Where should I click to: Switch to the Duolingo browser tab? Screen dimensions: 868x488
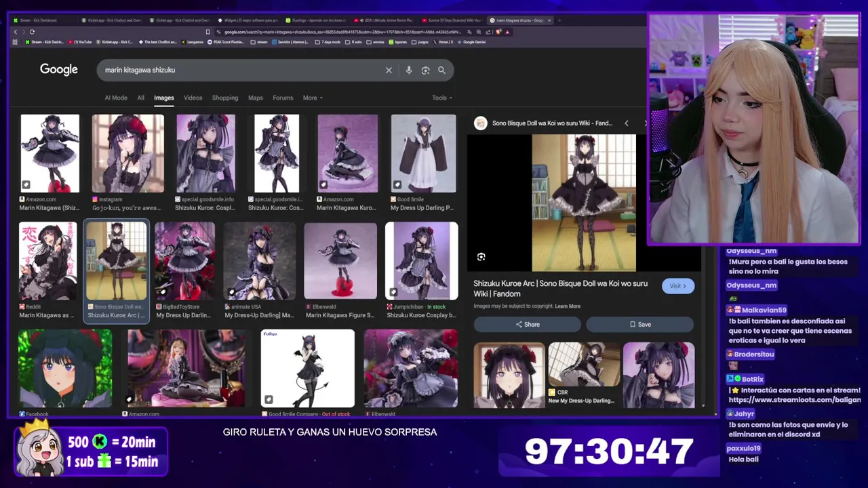point(315,20)
